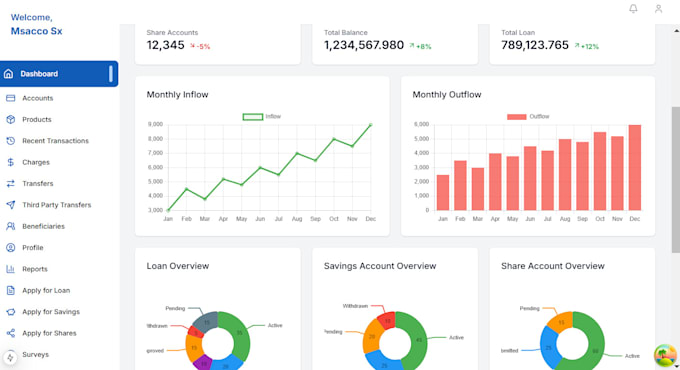Click the green Active slice in Loan Overview

[240, 334]
